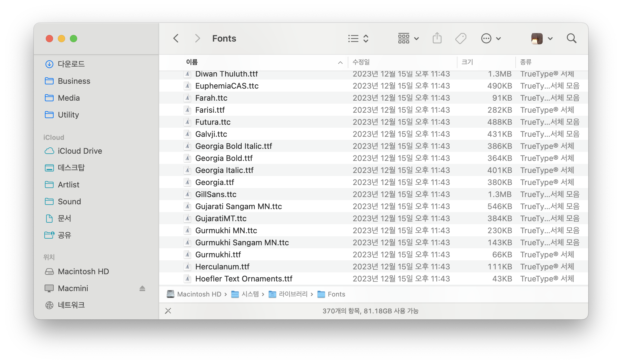The image size is (622, 364).
Task: Select Macintosh HD in the sidebar
Action: click(x=83, y=271)
